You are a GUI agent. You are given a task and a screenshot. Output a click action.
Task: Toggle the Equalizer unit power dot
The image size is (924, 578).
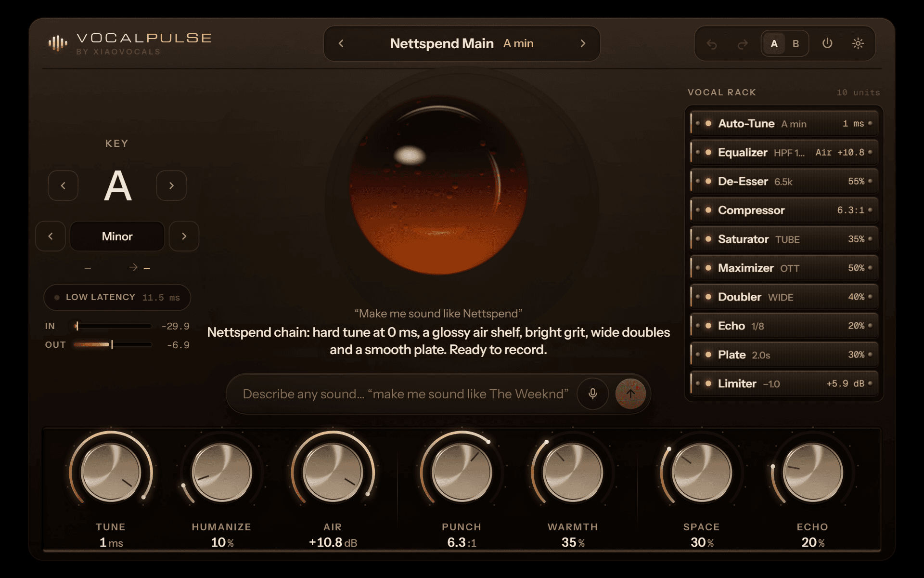tap(708, 152)
